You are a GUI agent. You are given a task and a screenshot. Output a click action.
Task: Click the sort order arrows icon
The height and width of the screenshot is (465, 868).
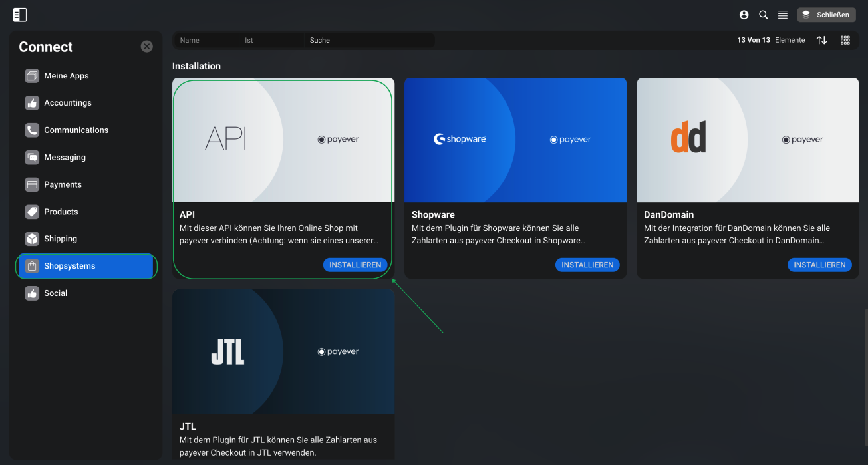tap(822, 40)
